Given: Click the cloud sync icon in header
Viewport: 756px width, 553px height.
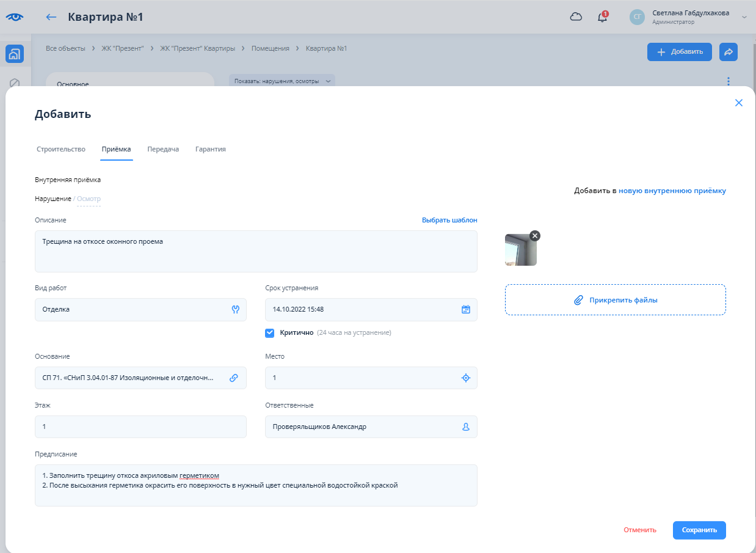Looking at the screenshot, I should (576, 17).
